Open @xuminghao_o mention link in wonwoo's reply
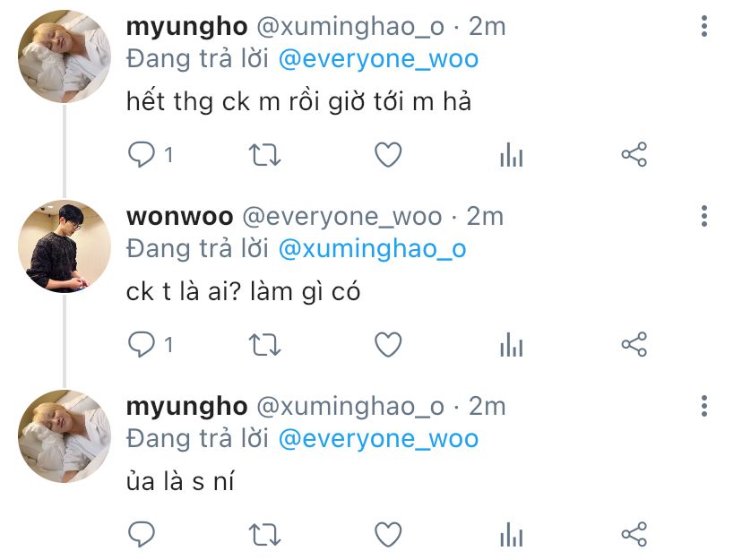This screenshot has height=560, width=742. coord(373,249)
